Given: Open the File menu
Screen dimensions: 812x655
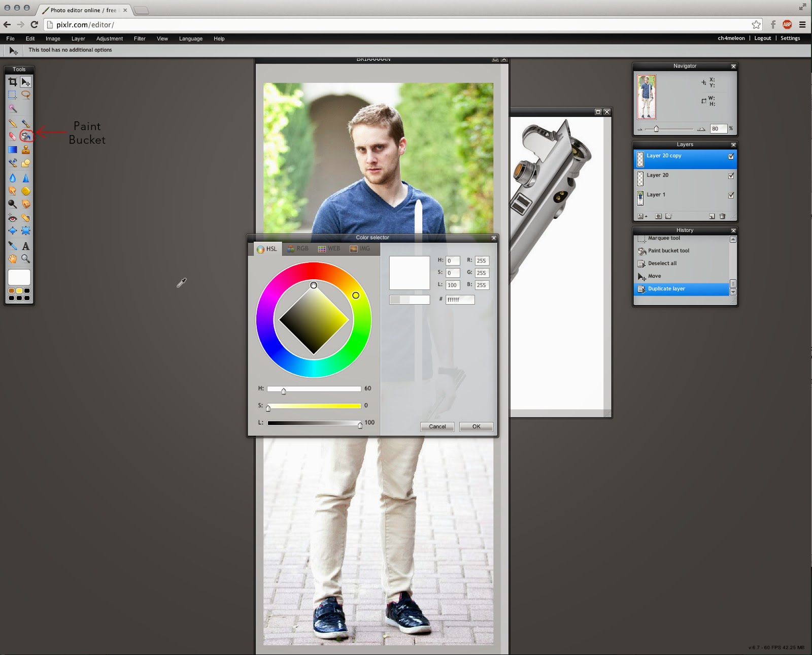Looking at the screenshot, I should click(11, 39).
